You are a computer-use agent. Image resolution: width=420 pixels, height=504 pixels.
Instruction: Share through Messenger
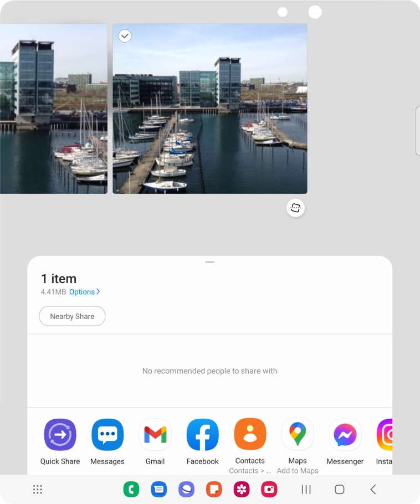[345, 435]
